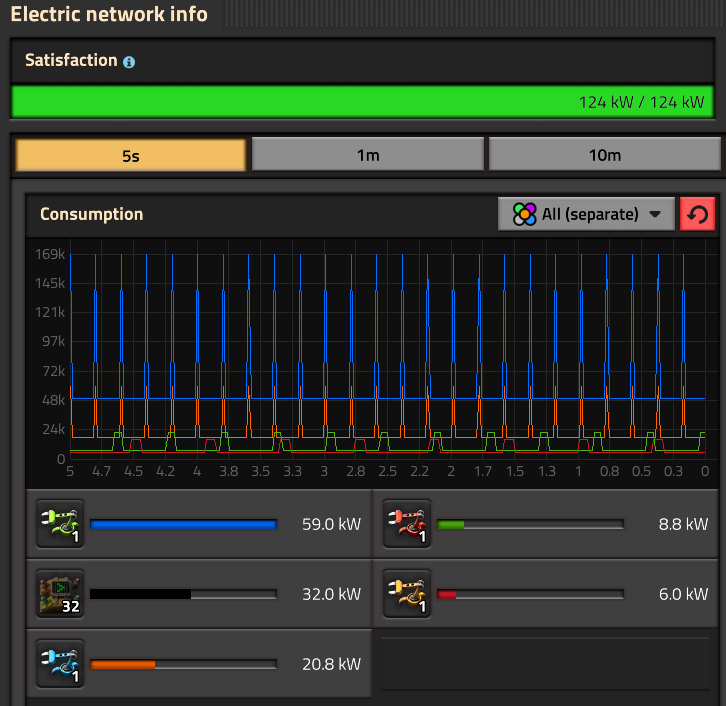Click the black 32.0 kW consumption bar

pyautogui.click(x=183, y=594)
